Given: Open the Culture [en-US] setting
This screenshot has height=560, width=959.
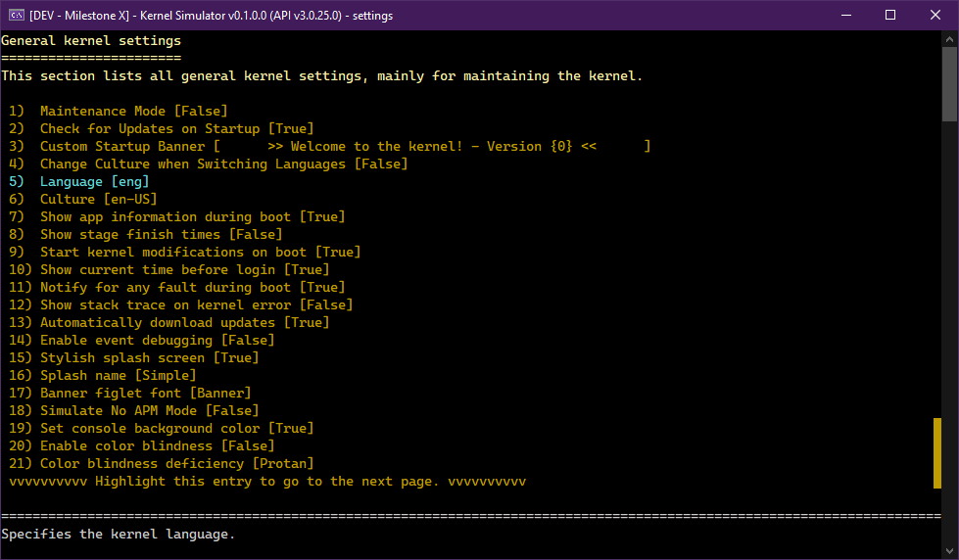Looking at the screenshot, I should pyautogui.click(x=98, y=200).
